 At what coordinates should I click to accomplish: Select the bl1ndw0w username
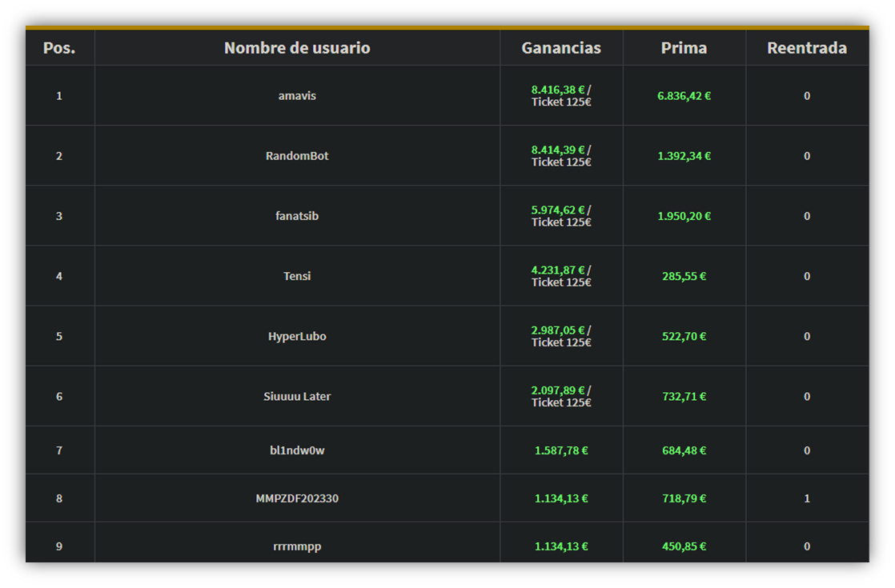point(297,450)
